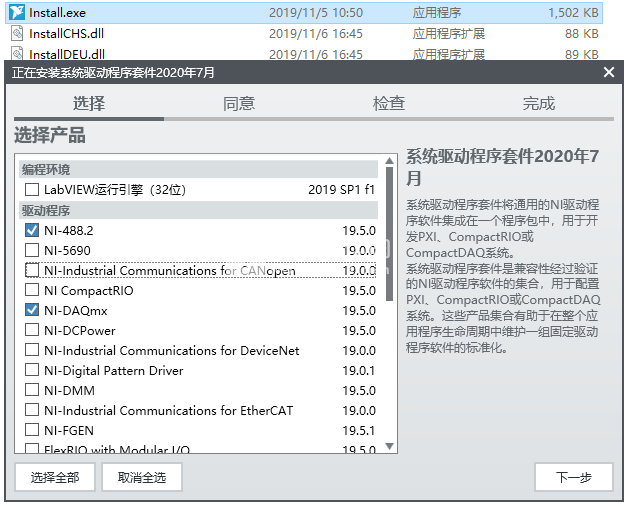Select the InstallCHS.dll file name
The width and height of the screenshot is (632, 513).
pyautogui.click(x=67, y=33)
